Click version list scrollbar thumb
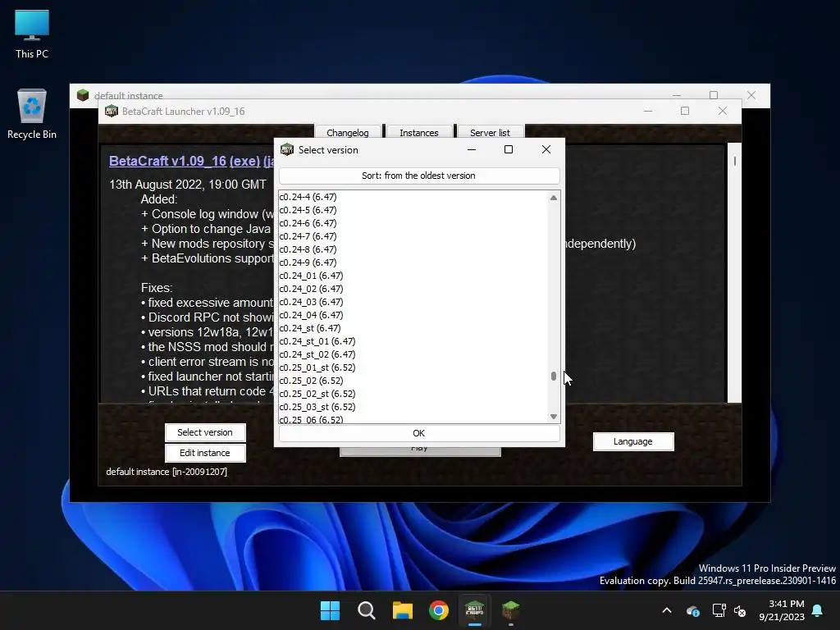Viewport: 840px width, 630px height. [554, 376]
